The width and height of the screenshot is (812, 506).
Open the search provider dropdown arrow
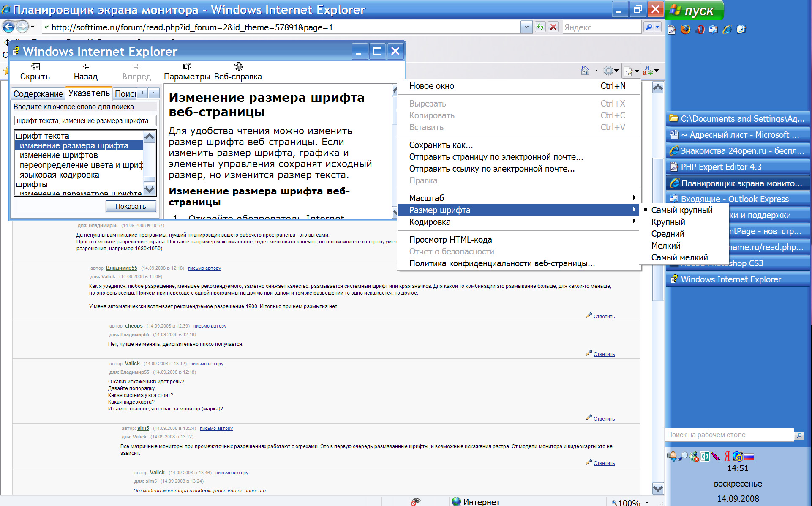pos(658,27)
